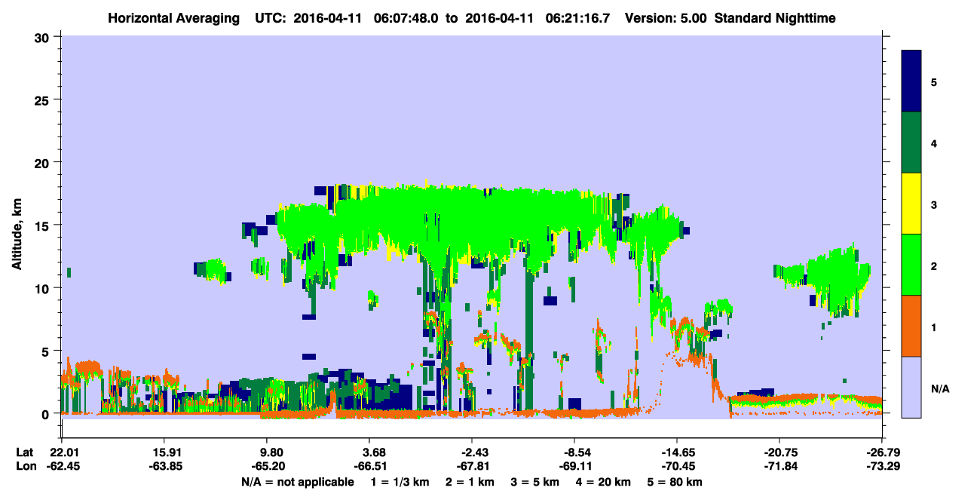This screenshot has height=503, width=980.
Task: Click the bright green colorbar segment labeled 2
Action: coord(911,265)
